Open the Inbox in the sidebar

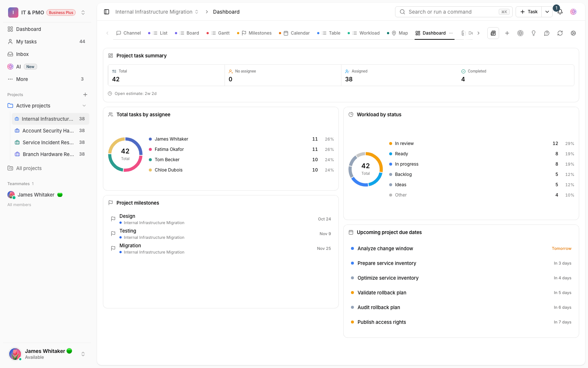[47, 54]
